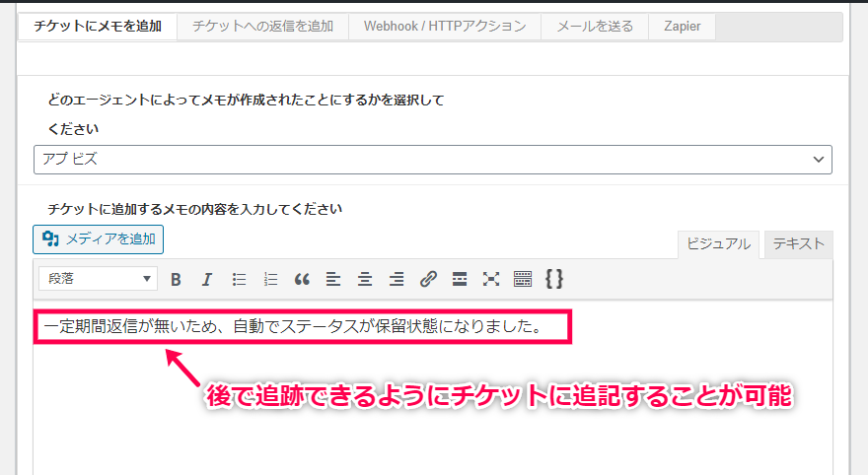Open the メールを送る tab
This screenshot has width=868, height=475.
pos(595,26)
